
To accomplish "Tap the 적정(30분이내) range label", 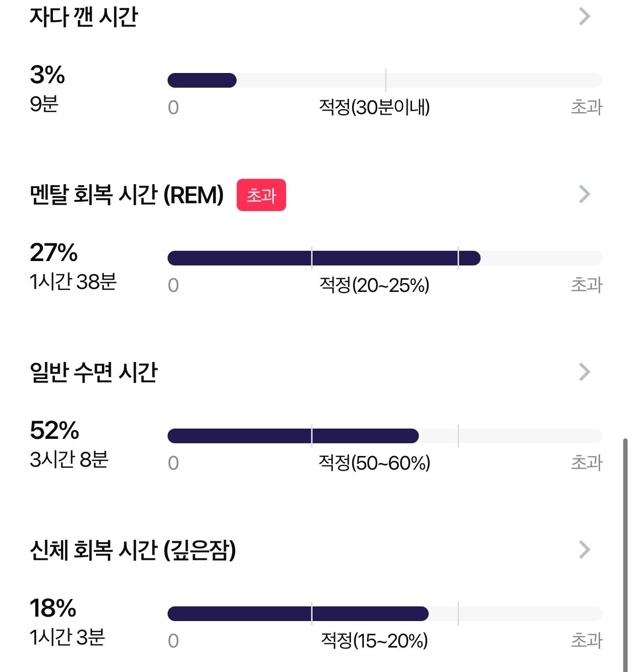I will point(374,107).
